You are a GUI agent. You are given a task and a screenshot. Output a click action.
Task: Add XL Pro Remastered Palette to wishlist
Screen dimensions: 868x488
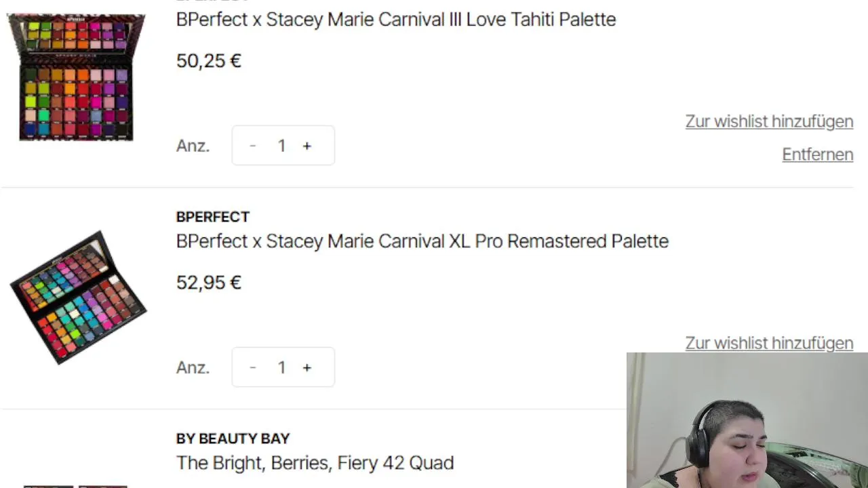click(x=769, y=343)
